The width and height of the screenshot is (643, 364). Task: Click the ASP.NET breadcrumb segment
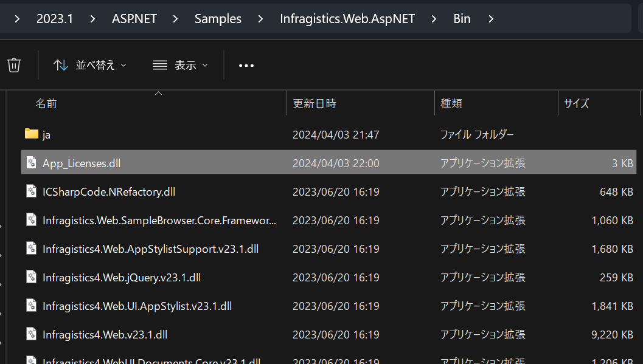(134, 19)
